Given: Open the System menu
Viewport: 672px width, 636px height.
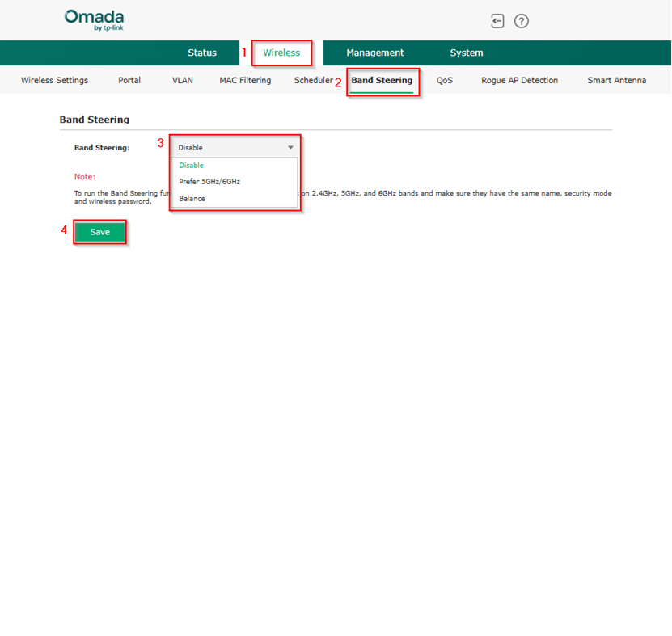Looking at the screenshot, I should pos(467,53).
